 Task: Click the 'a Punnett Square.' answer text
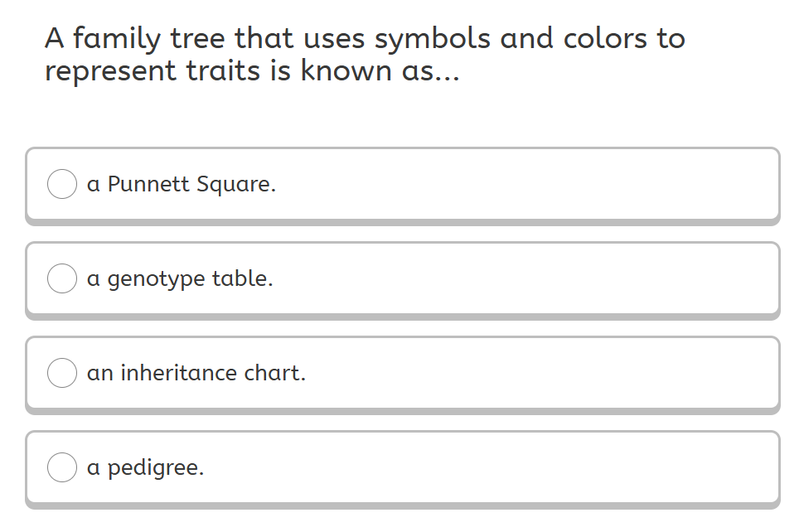point(182,184)
